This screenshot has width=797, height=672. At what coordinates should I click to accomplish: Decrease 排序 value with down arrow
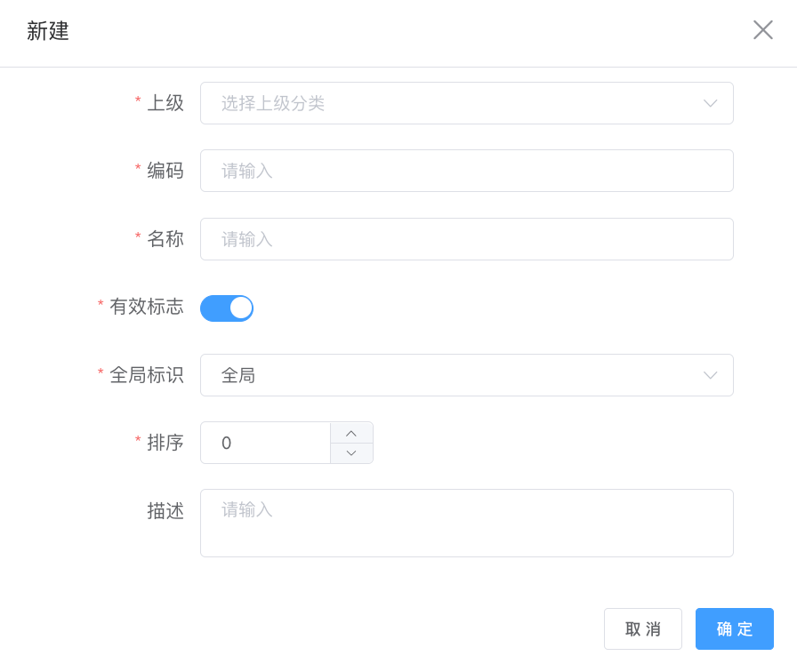351,453
